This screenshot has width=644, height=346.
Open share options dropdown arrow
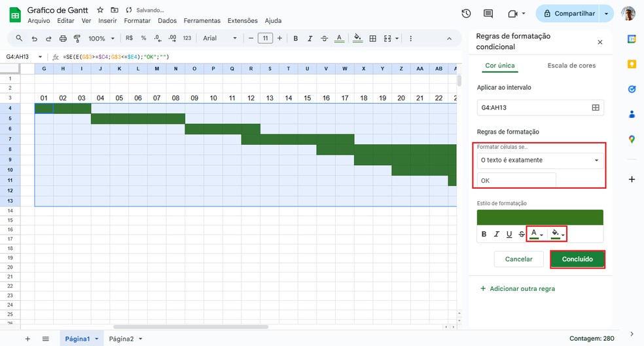607,14
